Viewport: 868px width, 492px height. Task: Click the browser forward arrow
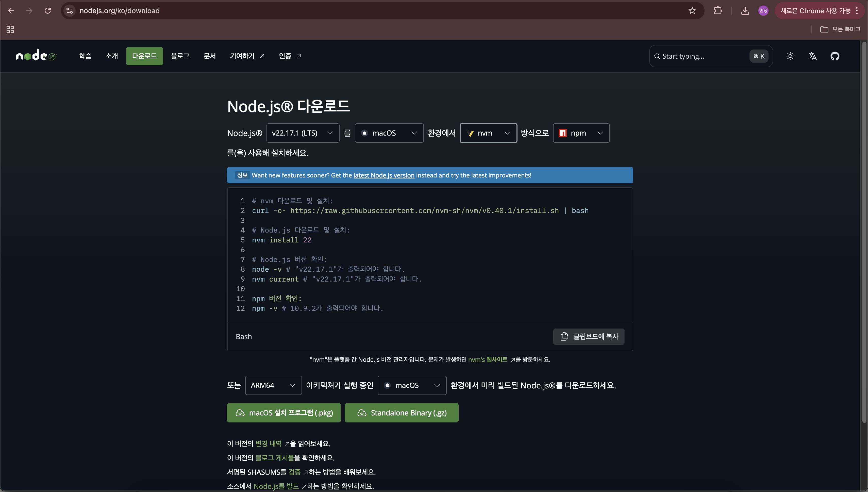point(29,11)
